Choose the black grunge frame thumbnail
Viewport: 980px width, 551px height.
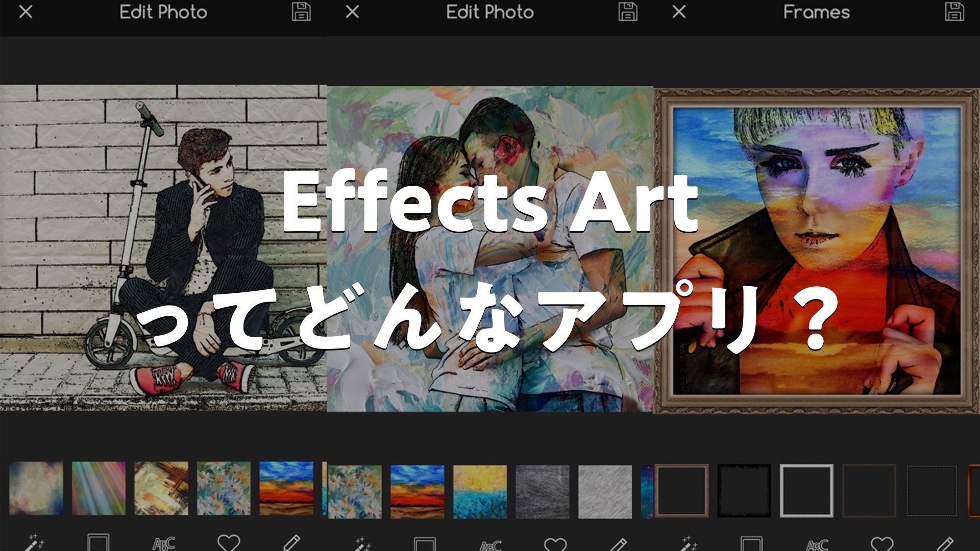(744, 491)
